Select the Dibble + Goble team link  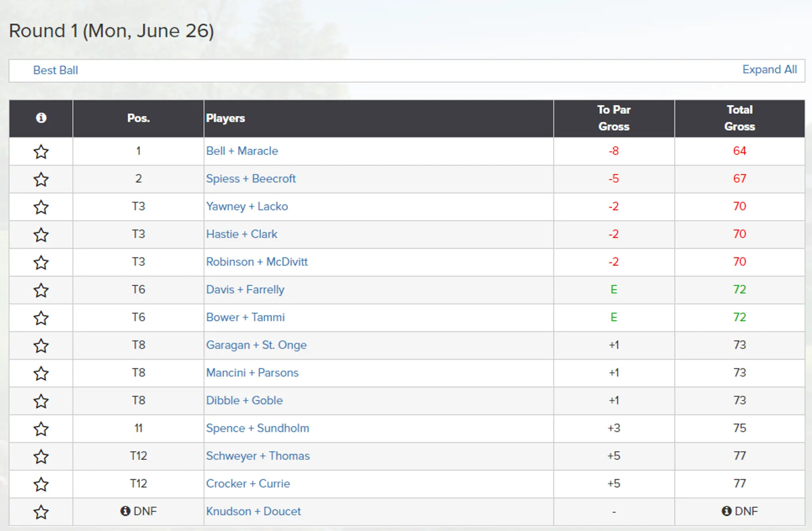click(x=244, y=400)
